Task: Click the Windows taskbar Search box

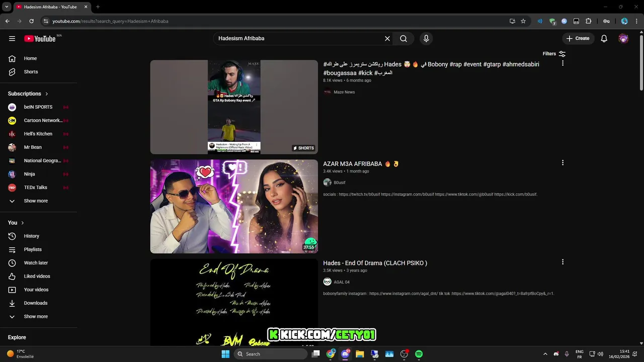Action: 271,354
